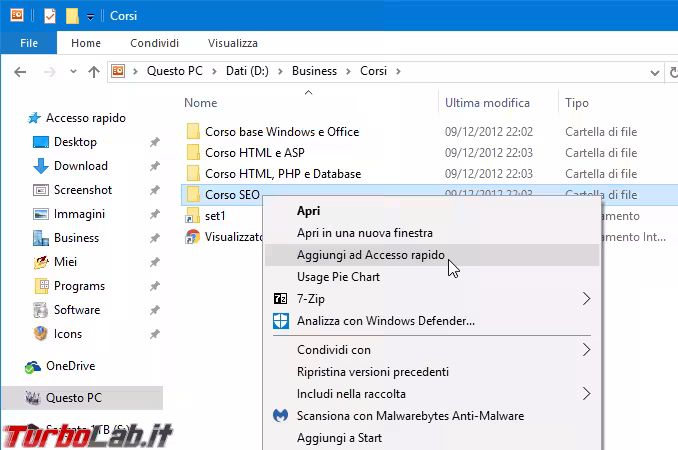Navigate to Business in the breadcrumb
Screen dimensions: 678x450
[x=314, y=71]
